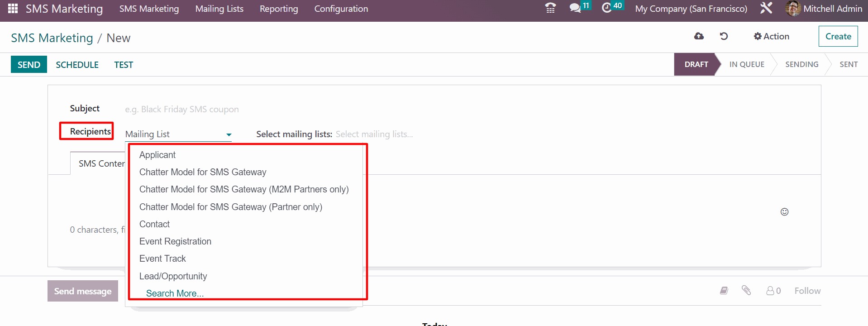Image resolution: width=868 pixels, height=326 pixels.
Task: Click the attachments paperclip icon
Action: [x=746, y=290]
